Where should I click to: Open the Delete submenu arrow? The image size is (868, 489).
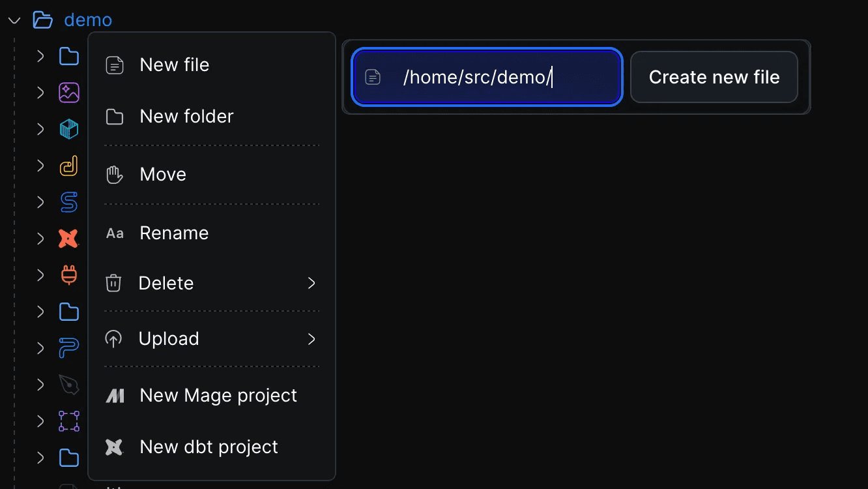click(x=311, y=283)
